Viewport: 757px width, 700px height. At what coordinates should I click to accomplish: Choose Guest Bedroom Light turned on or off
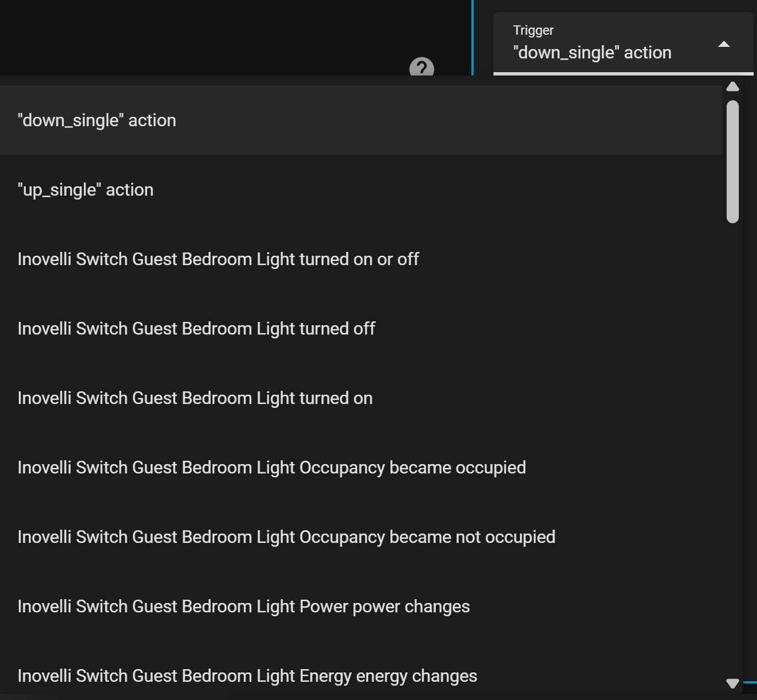(218, 259)
